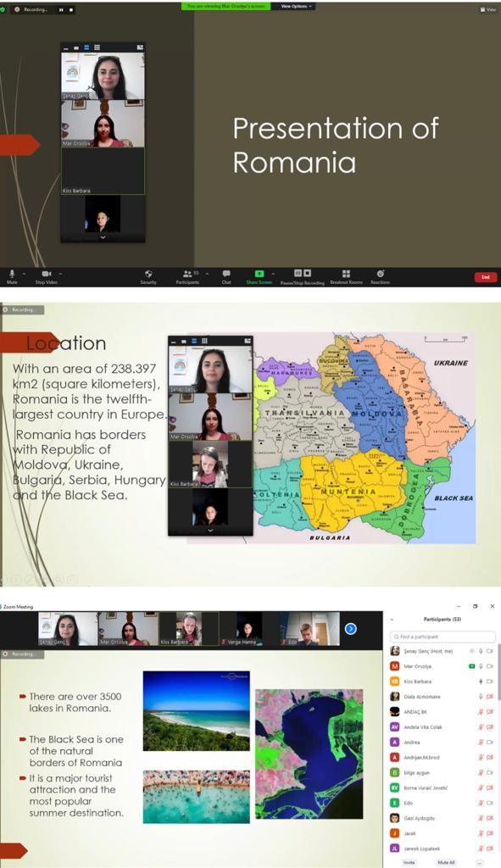Minimize the video panel on the title slide
501x868 pixels.
coord(66,47)
